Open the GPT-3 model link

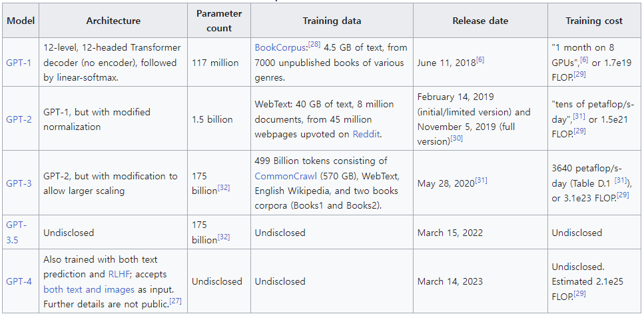[x=18, y=183]
